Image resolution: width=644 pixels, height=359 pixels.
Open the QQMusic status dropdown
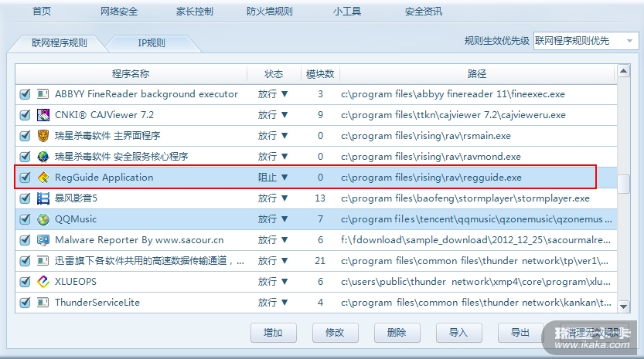click(x=273, y=219)
